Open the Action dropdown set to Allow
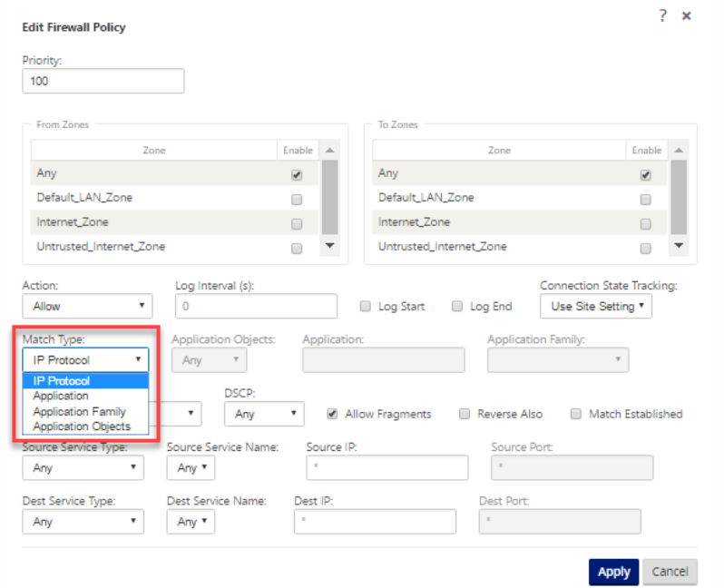 (87, 306)
